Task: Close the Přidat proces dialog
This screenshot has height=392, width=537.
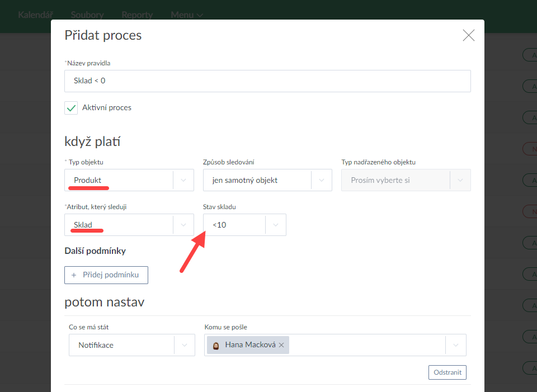Action: 468,36
